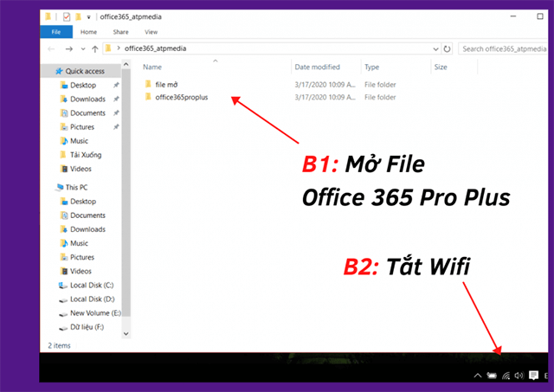Sort by Date modified column header
This screenshot has height=392, width=554.
click(317, 67)
